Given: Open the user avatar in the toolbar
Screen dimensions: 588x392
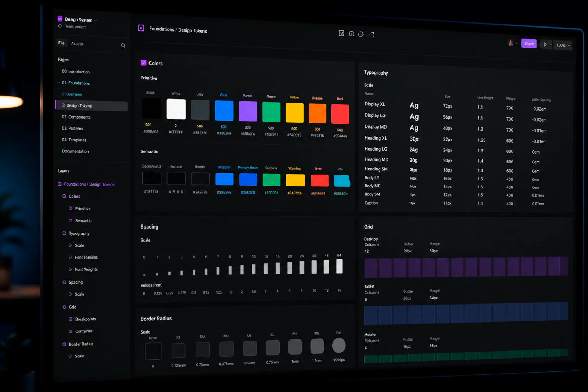Looking at the screenshot, I should (x=510, y=43).
